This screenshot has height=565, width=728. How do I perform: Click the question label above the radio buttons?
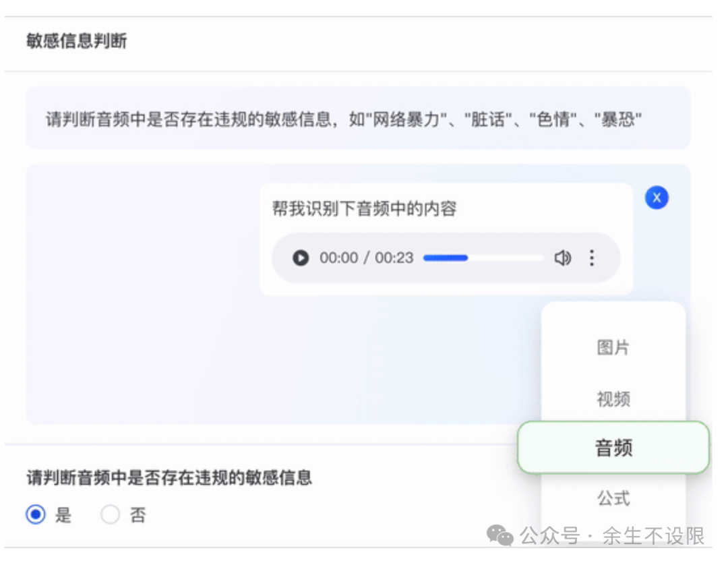coord(169,478)
